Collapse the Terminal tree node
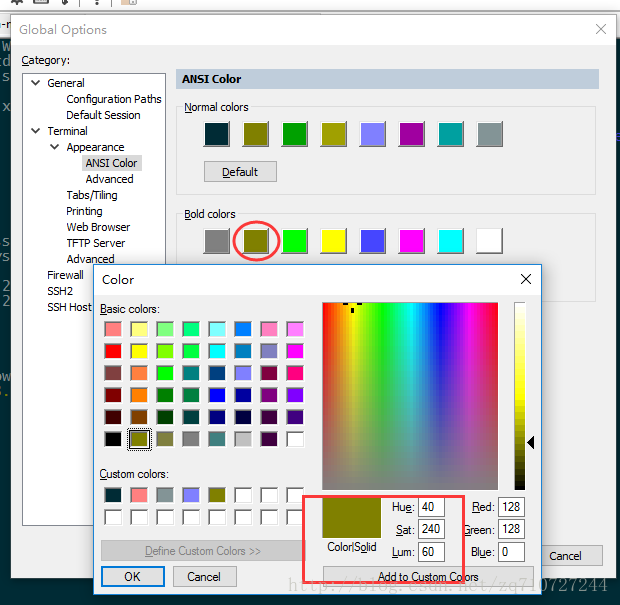The height and width of the screenshot is (605, 620). (x=36, y=131)
